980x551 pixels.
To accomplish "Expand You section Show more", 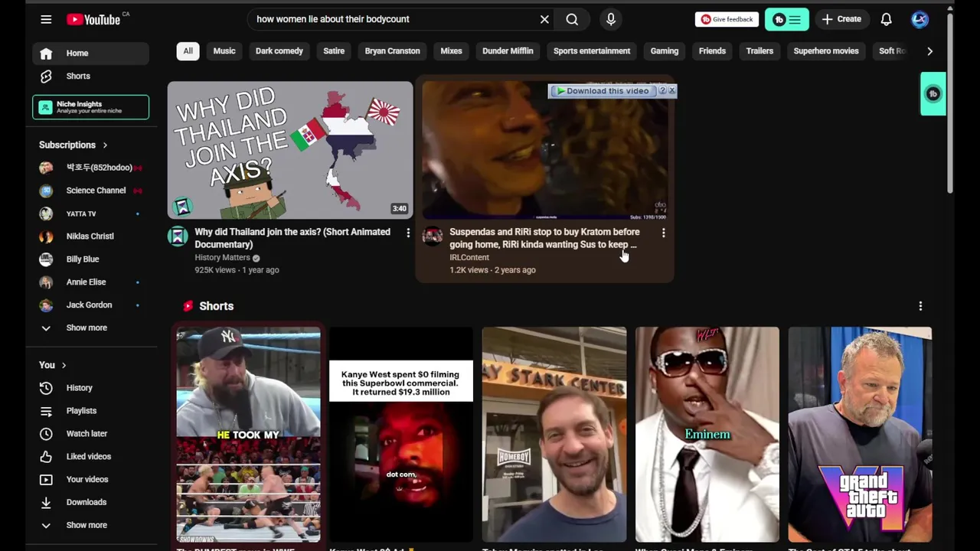I will click(x=90, y=526).
